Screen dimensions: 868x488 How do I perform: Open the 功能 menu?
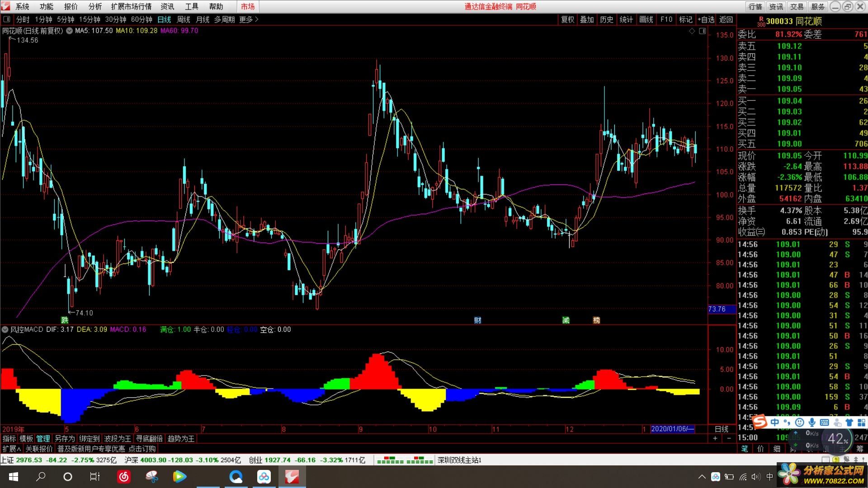click(47, 6)
